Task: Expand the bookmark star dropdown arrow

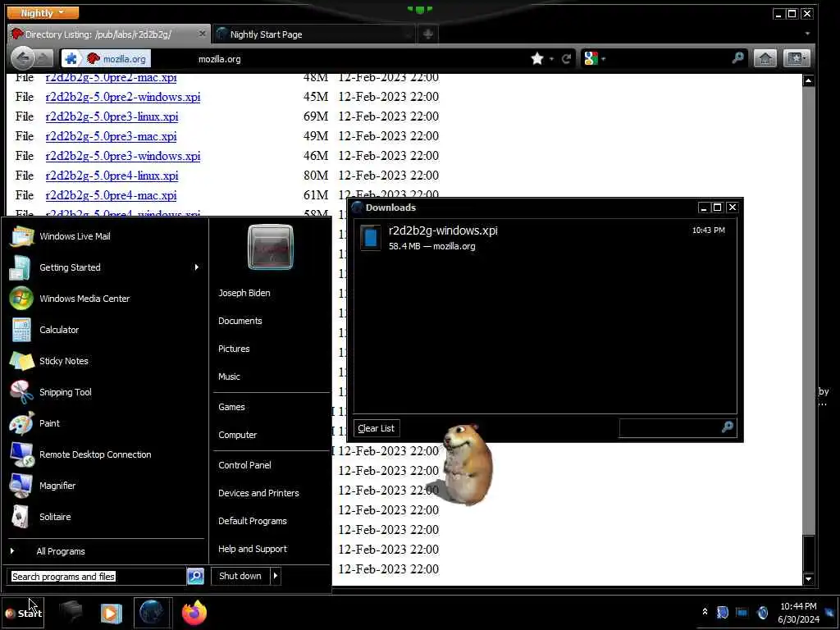Action: [551, 59]
